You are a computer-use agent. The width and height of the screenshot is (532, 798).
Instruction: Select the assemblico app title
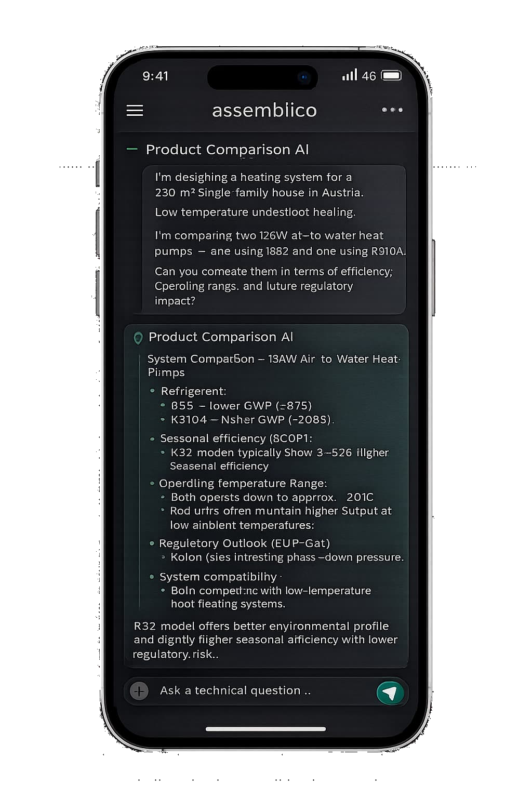[264, 110]
